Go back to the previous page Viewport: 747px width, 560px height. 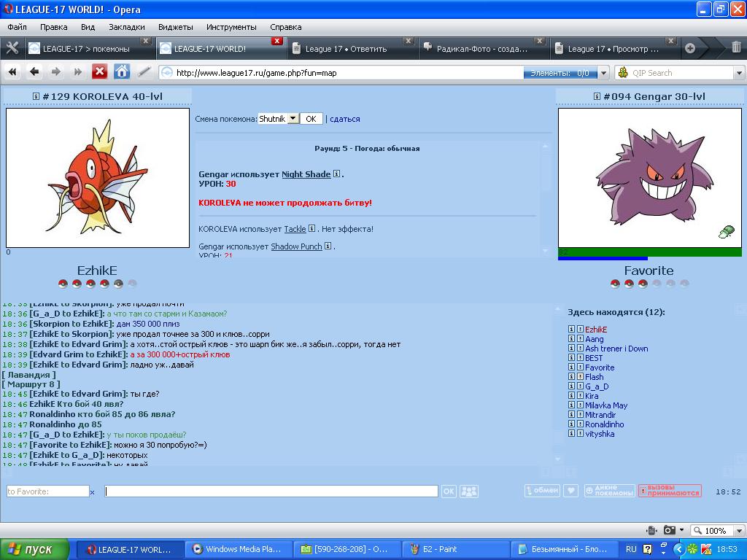[34, 72]
